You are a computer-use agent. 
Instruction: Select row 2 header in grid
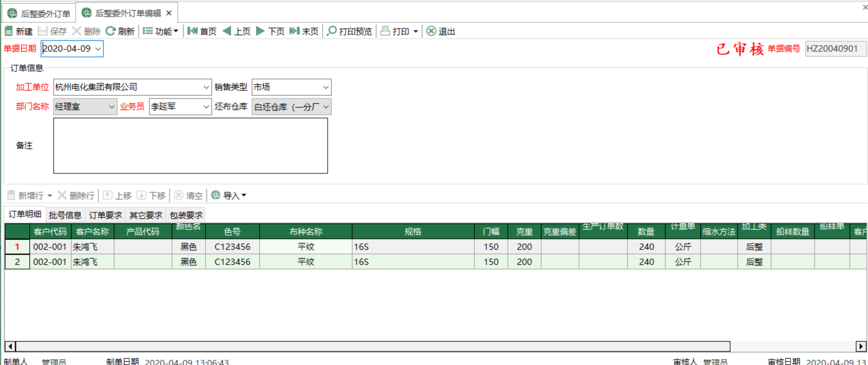click(x=17, y=262)
